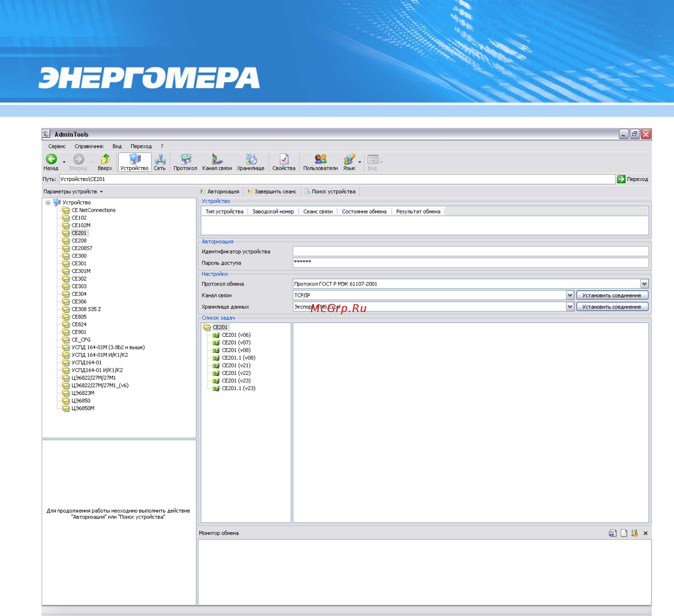Close the Монитор обмена panel
Image resolution: width=674 pixels, height=616 pixels.
tap(646, 533)
